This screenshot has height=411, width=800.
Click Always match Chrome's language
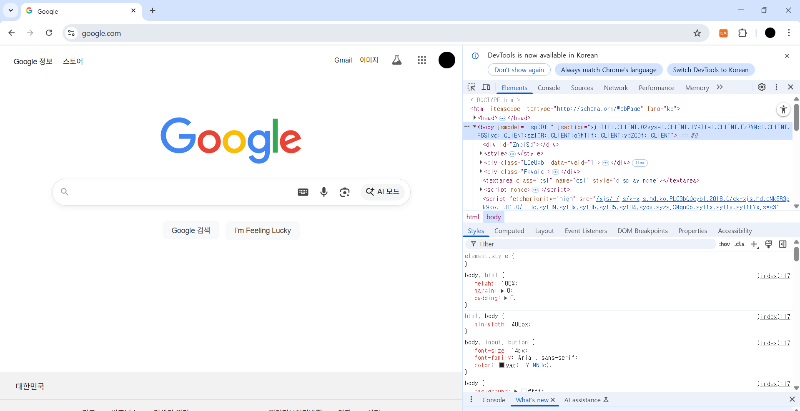pyautogui.click(x=609, y=70)
